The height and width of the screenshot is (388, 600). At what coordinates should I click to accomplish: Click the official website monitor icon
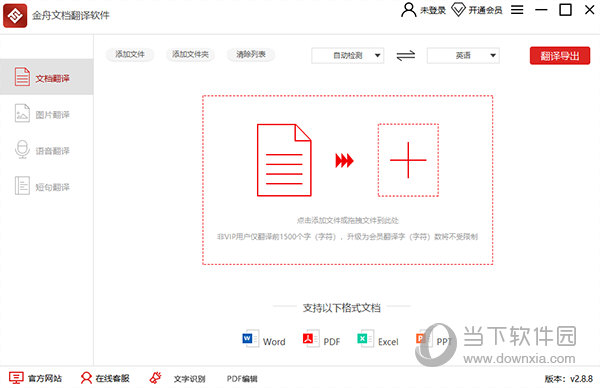[x=16, y=378]
